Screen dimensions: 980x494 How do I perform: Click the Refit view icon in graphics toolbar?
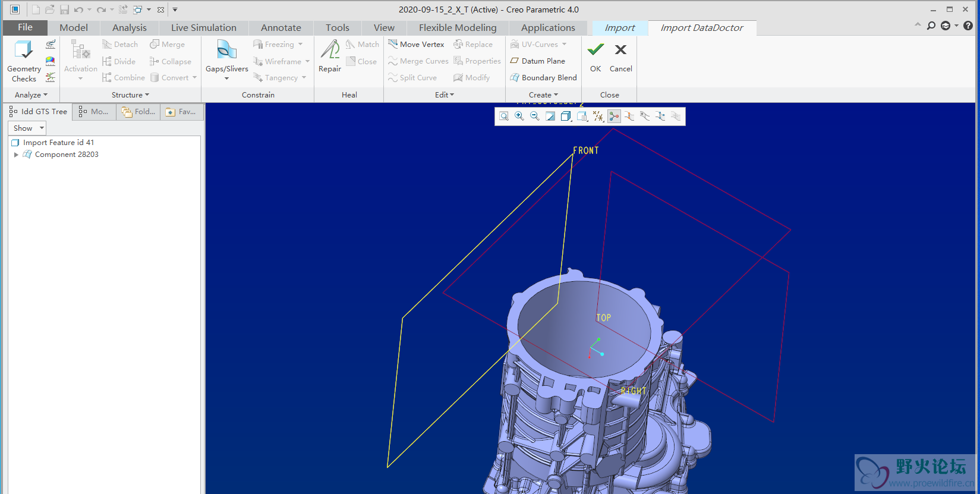[504, 117]
